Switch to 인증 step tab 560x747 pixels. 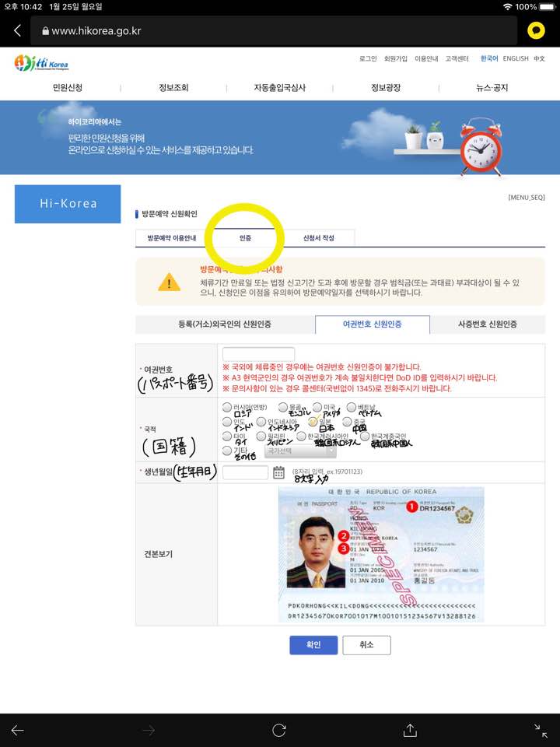click(x=245, y=238)
